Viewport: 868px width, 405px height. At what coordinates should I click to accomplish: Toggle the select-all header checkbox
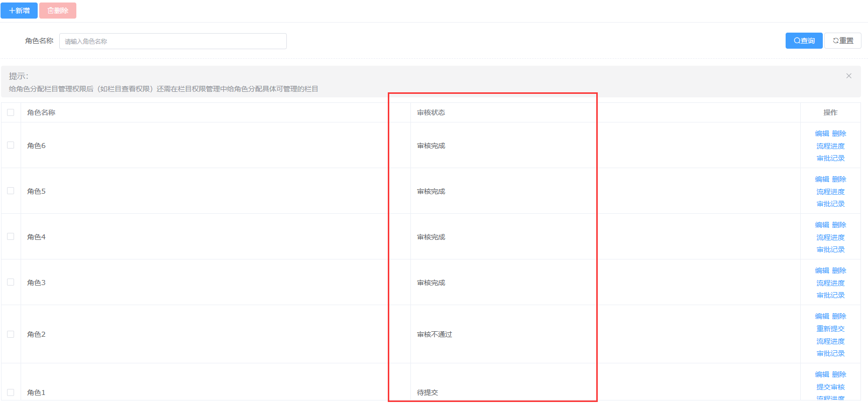11,112
